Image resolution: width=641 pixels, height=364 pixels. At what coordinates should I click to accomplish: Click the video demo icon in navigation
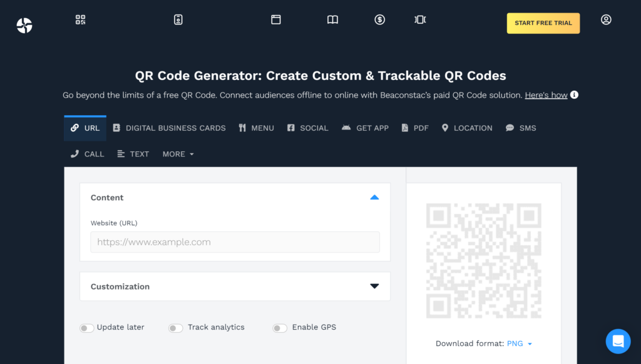419,19
